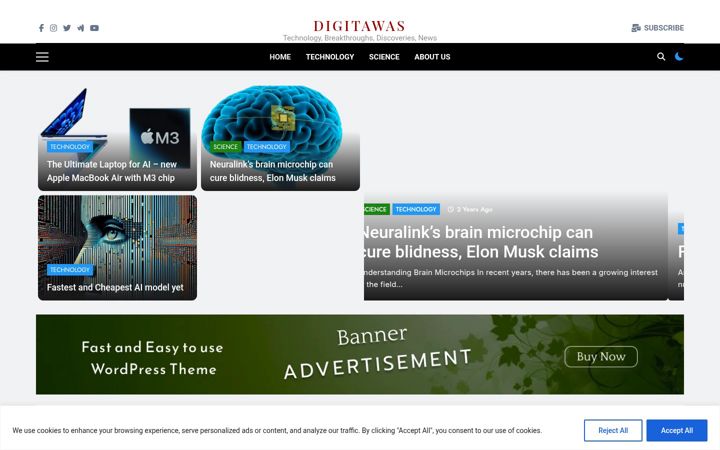Click Technology tag in featured slider
The image size is (720, 450).
coord(416,209)
